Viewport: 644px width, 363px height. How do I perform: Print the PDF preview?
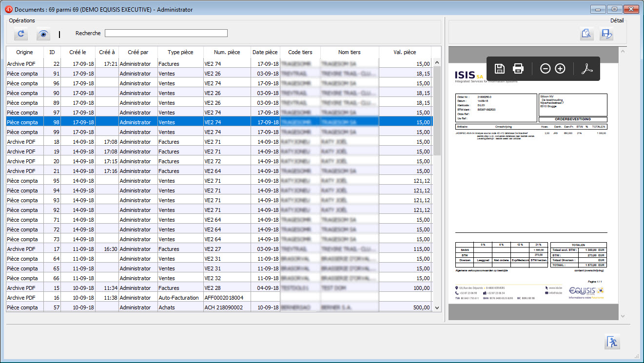coord(518,69)
